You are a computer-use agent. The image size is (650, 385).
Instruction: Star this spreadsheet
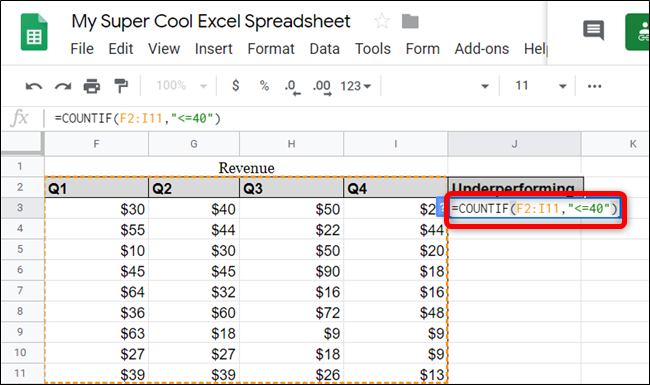pos(381,21)
